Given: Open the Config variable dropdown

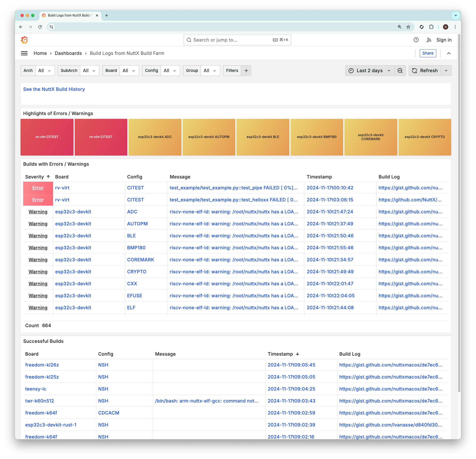Looking at the screenshot, I should (x=170, y=71).
